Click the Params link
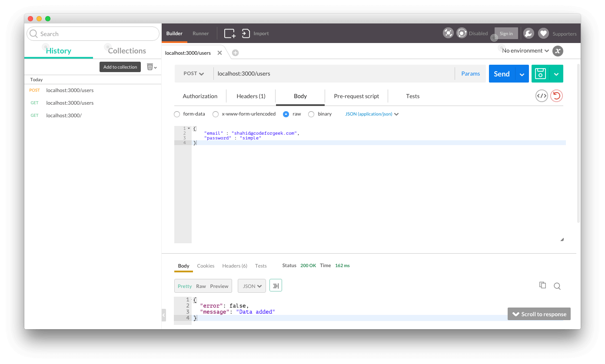This screenshot has height=364, width=605. (470, 74)
